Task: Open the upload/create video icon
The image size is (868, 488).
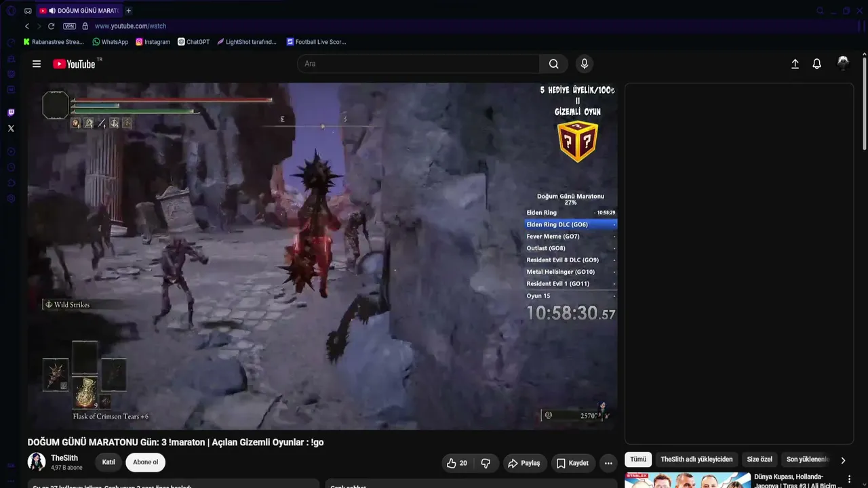Action: pyautogui.click(x=795, y=64)
